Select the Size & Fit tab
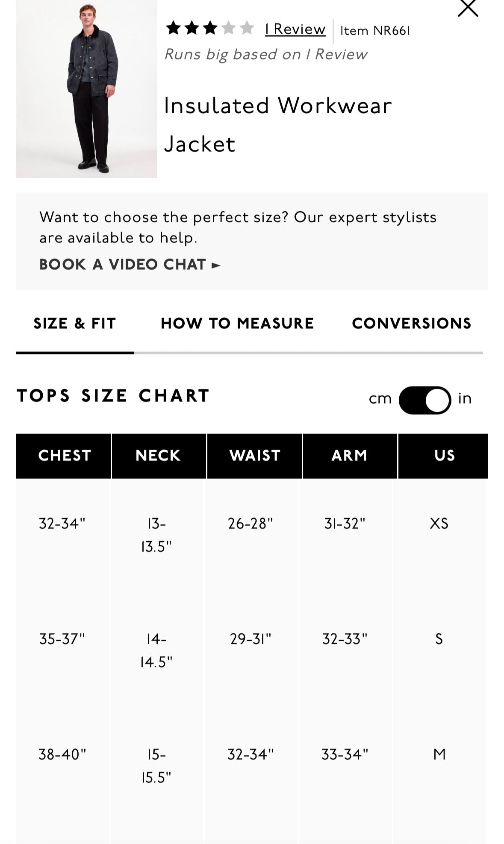The width and height of the screenshot is (504, 844). coord(75,323)
